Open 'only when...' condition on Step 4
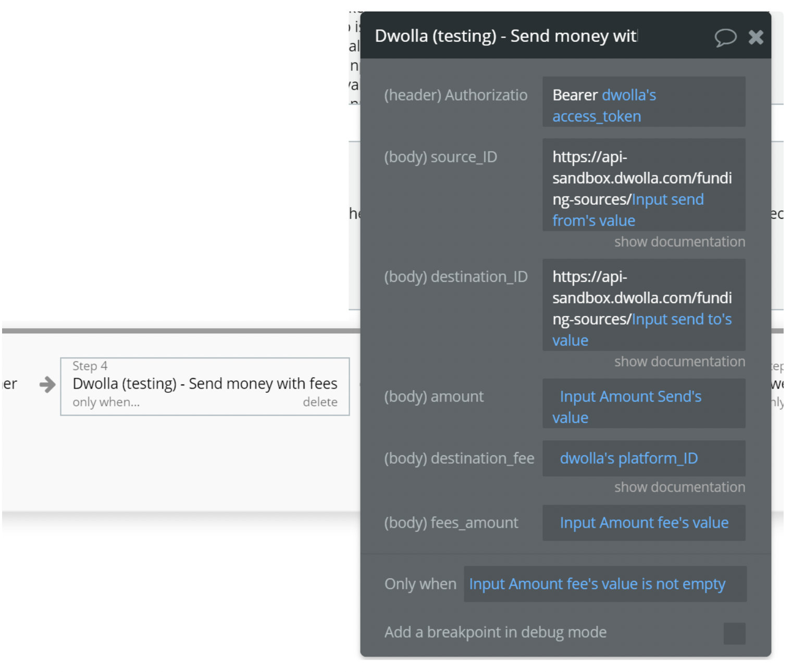 point(106,402)
